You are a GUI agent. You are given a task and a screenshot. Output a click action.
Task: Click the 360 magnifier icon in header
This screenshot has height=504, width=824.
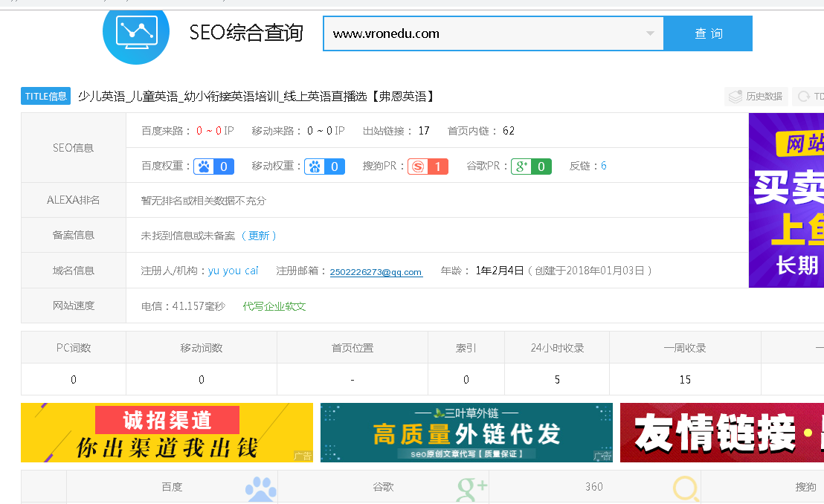[685, 488]
